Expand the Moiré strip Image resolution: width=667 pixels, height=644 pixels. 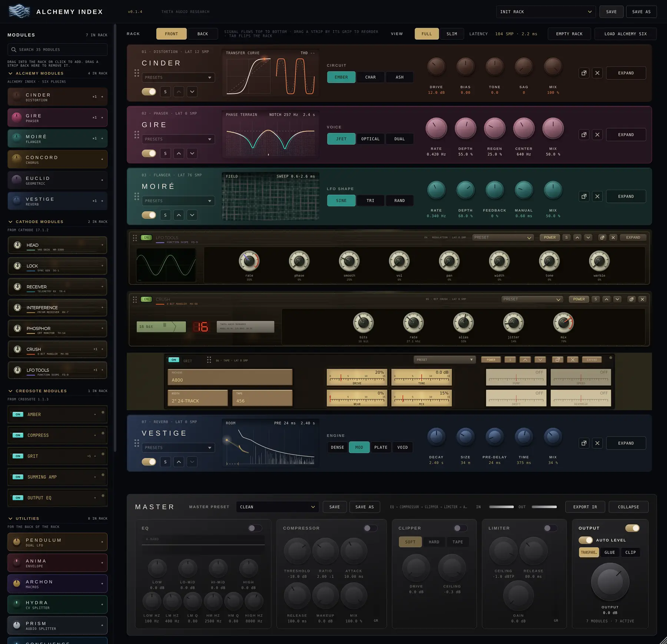point(626,196)
